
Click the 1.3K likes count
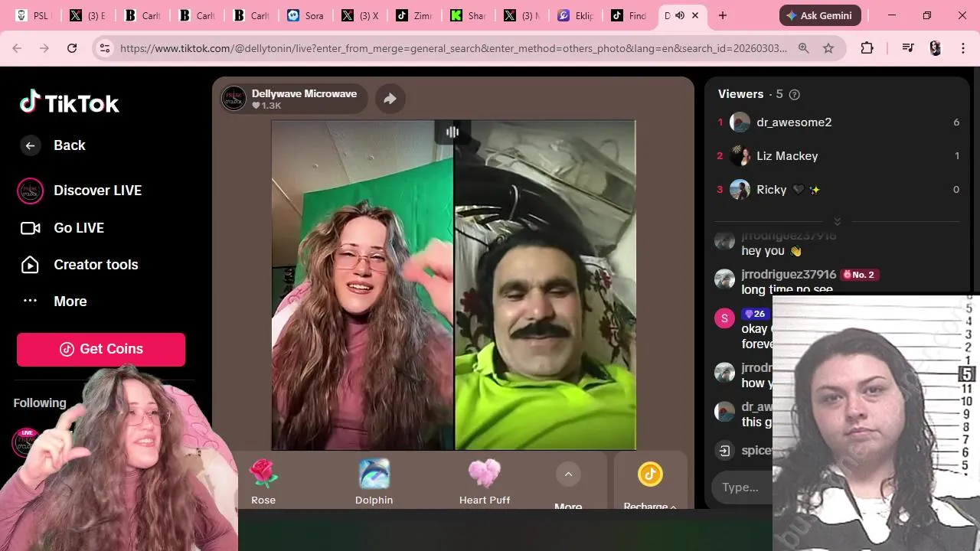[x=267, y=106]
